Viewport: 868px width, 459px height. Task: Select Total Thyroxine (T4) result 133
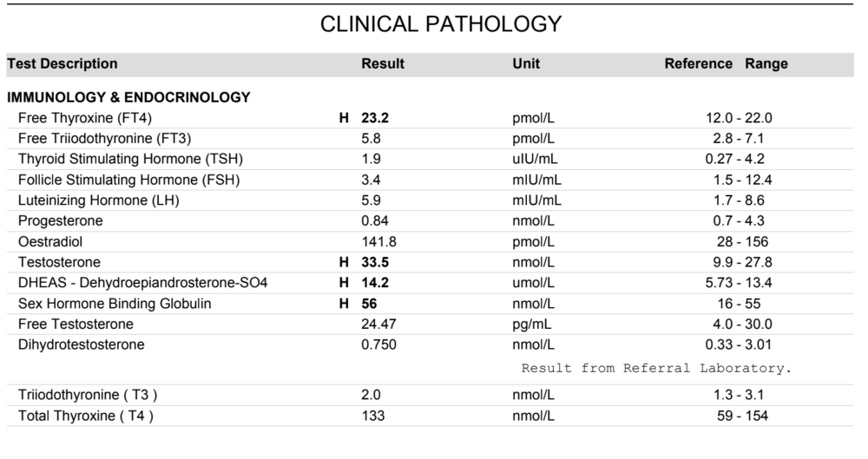tap(372, 416)
